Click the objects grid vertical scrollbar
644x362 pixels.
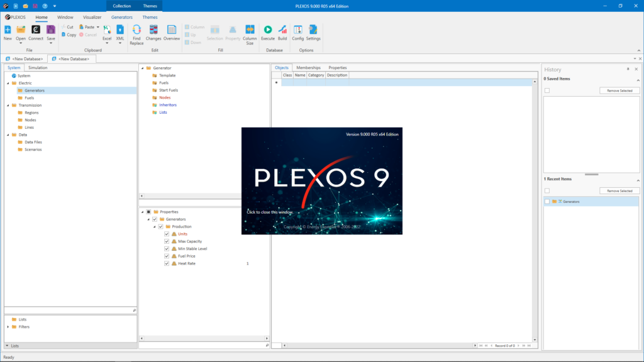click(535, 211)
